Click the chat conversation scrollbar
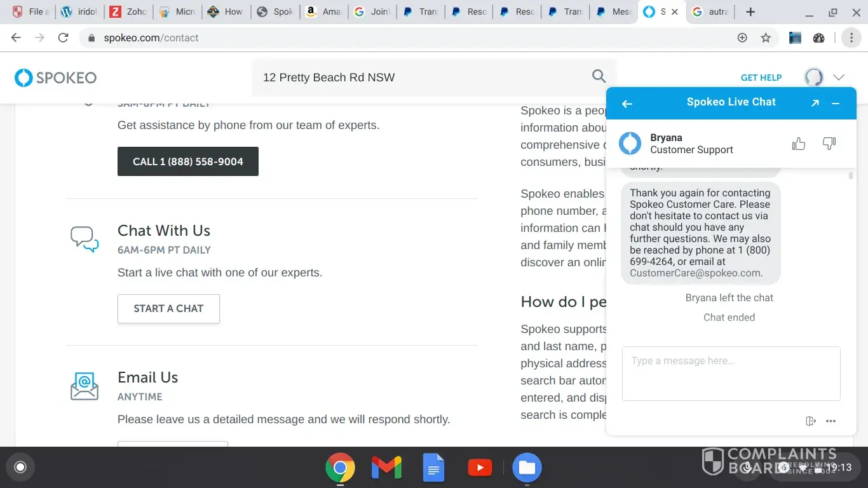The height and width of the screenshot is (488, 868). pos(851,175)
